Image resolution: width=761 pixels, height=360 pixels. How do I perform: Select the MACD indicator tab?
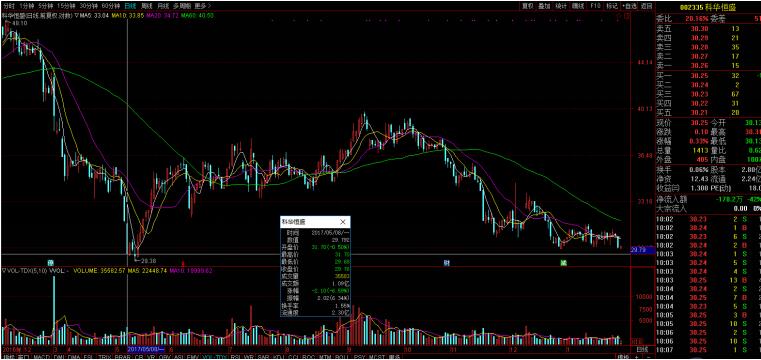tap(42, 356)
